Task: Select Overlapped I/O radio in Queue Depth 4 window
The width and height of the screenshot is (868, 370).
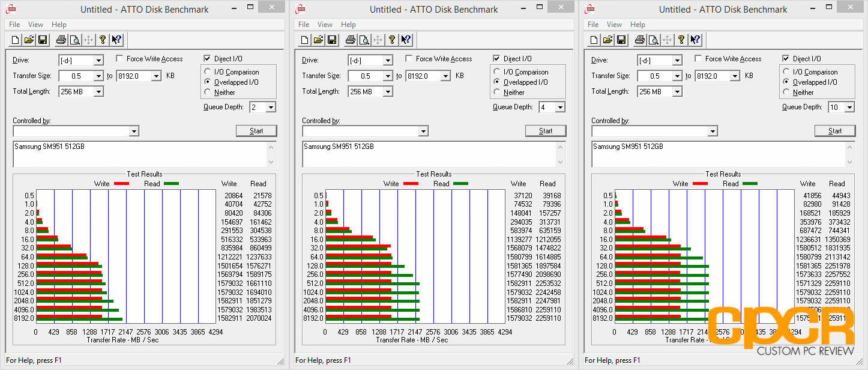Action: 497,82
